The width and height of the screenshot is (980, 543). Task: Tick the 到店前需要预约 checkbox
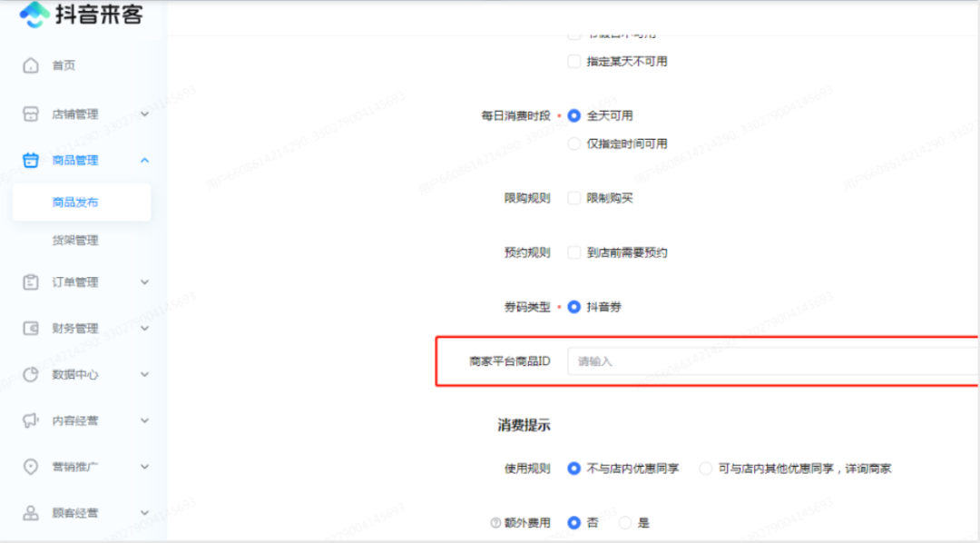pos(573,252)
